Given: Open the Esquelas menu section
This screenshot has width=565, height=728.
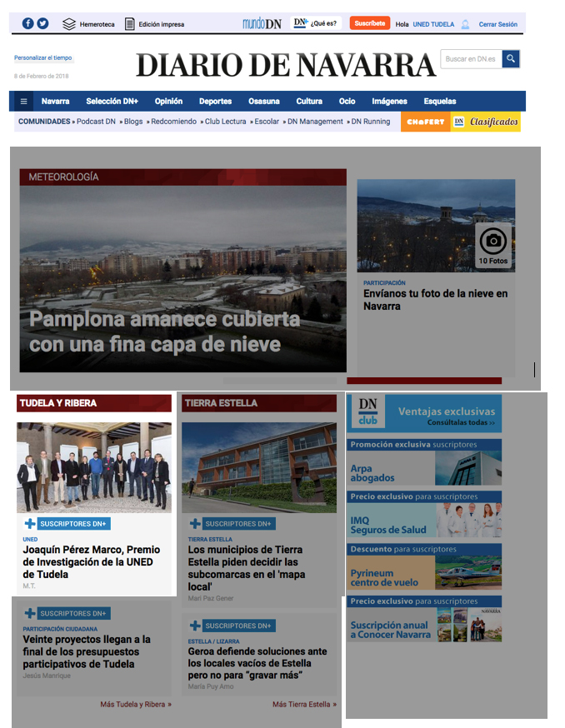Looking at the screenshot, I should (x=439, y=102).
